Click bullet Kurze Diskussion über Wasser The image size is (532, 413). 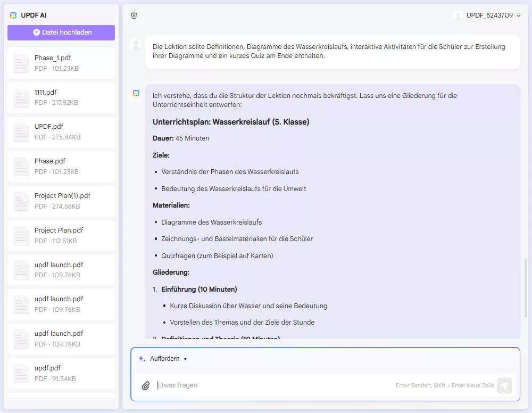pyautogui.click(x=248, y=306)
